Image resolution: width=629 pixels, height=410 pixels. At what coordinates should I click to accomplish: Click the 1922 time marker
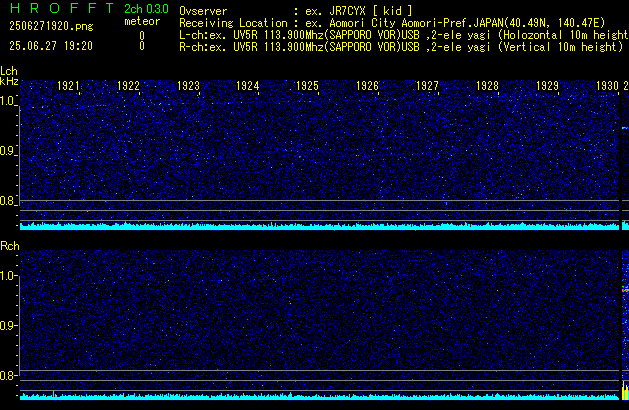click(128, 86)
